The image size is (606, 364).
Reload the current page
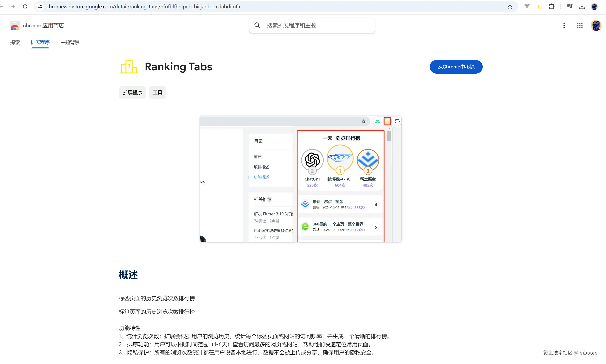25,6
